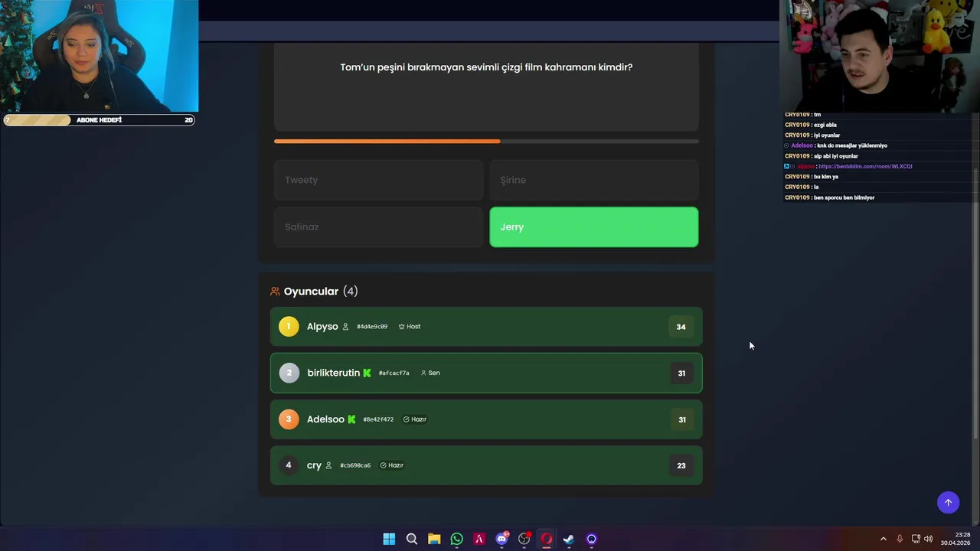980x551 pixels.
Task: Click the user icon beside cry
Action: (328, 465)
